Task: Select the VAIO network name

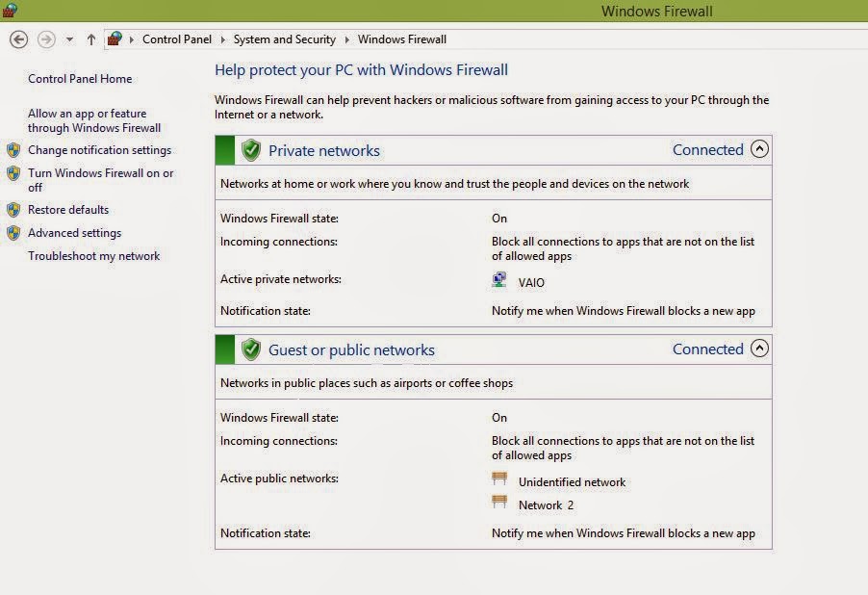Action: [531, 282]
